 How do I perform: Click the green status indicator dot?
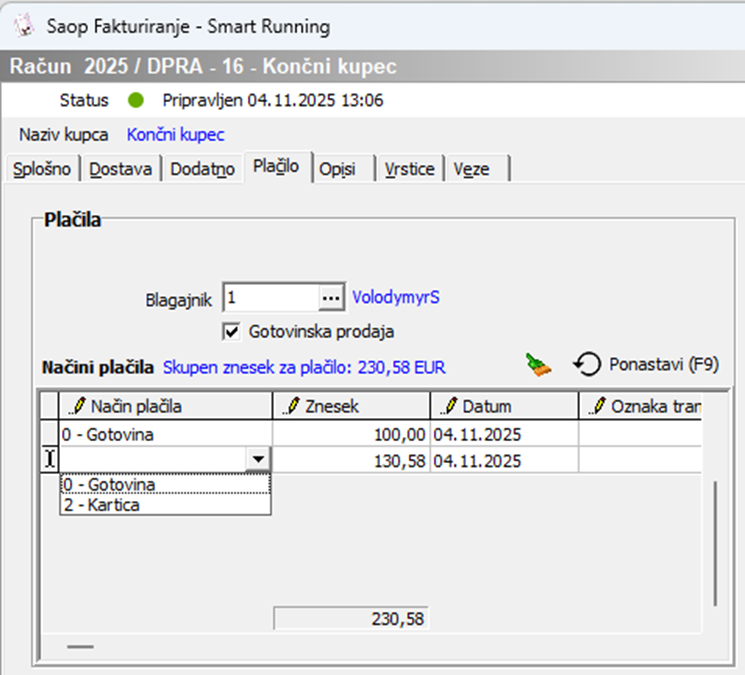click(136, 100)
